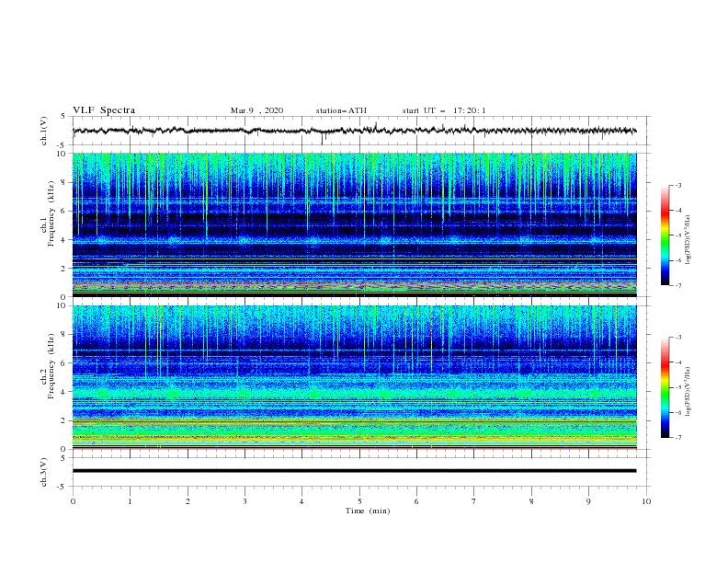
Task: Click the "start UT = 17:20:1" header text
Action: click(x=444, y=110)
